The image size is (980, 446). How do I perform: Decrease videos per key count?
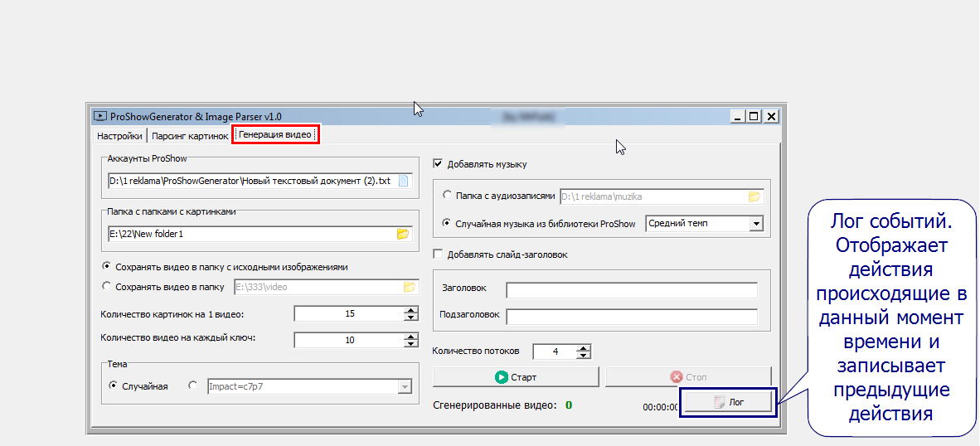(410, 343)
